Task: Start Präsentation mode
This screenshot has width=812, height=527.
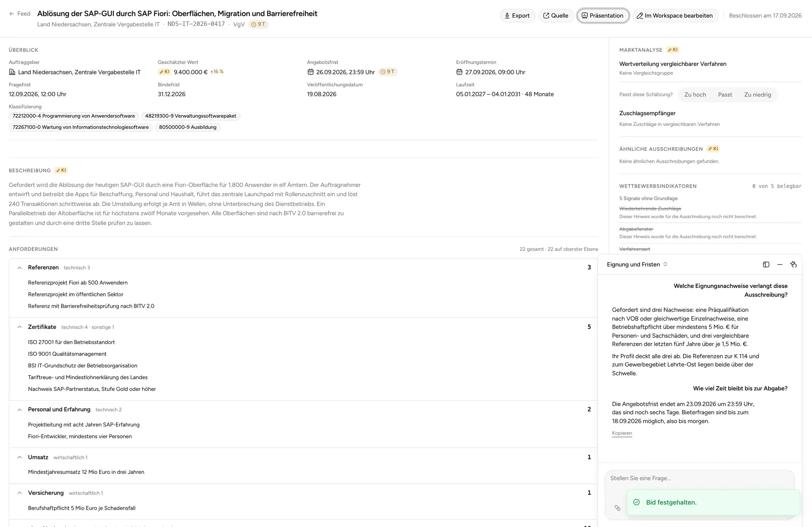Action: click(x=603, y=16)
